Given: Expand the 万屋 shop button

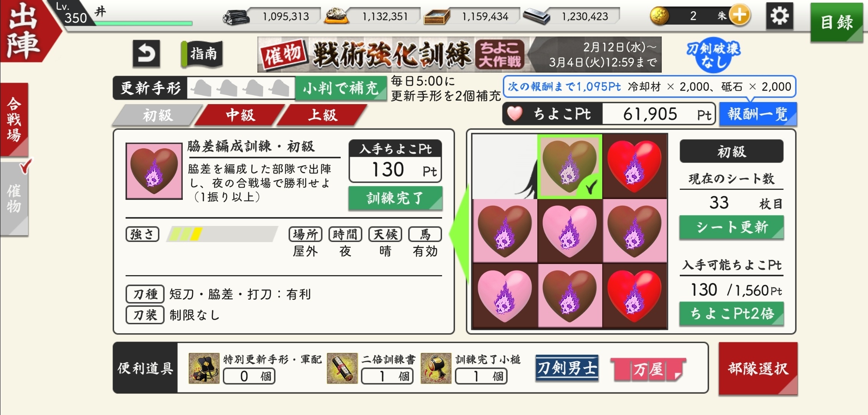Looking at the screenshot, I should coord(648,369).
